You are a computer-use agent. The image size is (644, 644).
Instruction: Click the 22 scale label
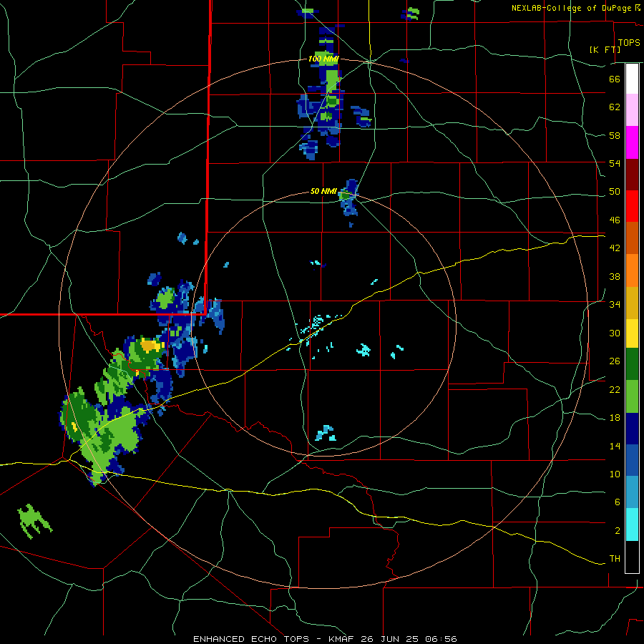[615, 390]
